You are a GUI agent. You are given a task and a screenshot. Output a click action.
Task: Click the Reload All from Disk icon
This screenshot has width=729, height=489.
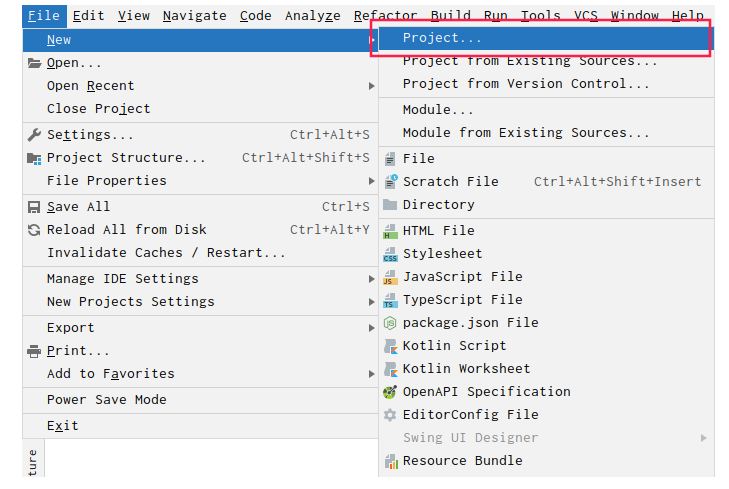point(34,230)
